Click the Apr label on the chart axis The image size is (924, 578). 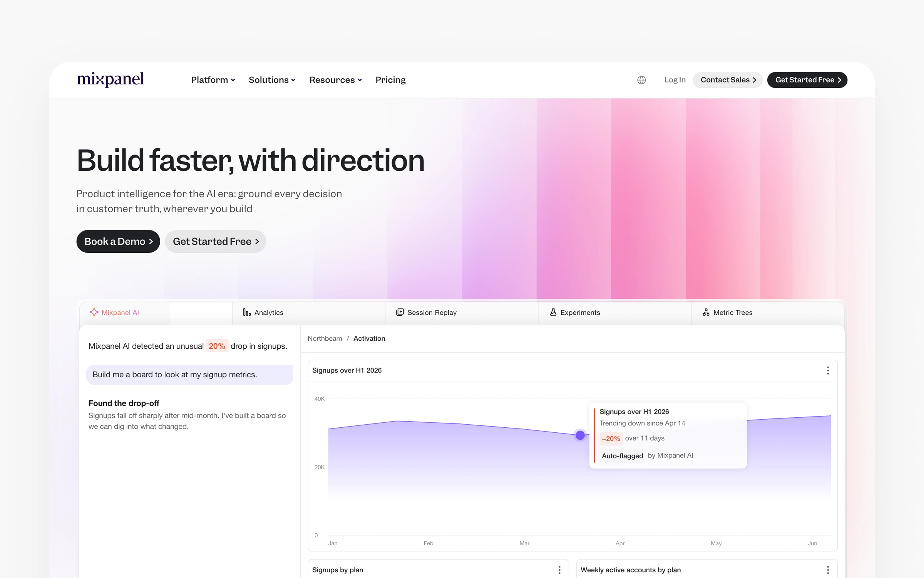[620, 543]
